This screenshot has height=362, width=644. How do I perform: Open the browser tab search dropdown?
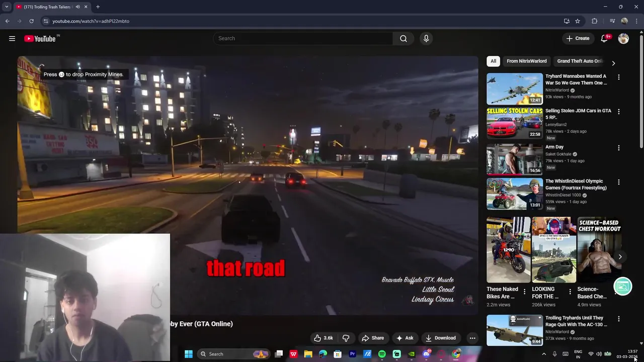[x=7, y=7]
